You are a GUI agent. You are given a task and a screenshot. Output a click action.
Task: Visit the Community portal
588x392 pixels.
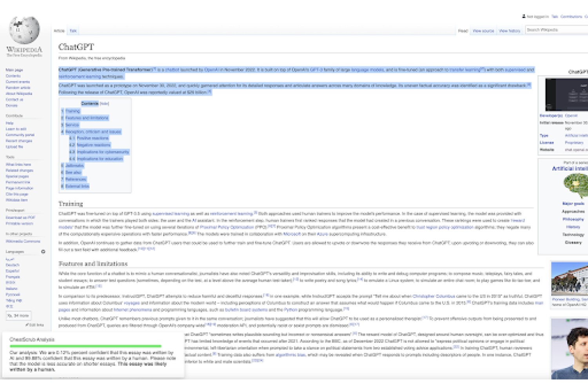click(x=20, y=134)
